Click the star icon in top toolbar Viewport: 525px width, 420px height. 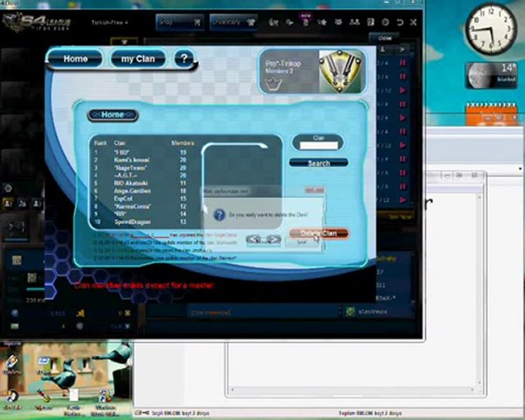(322, 22)
